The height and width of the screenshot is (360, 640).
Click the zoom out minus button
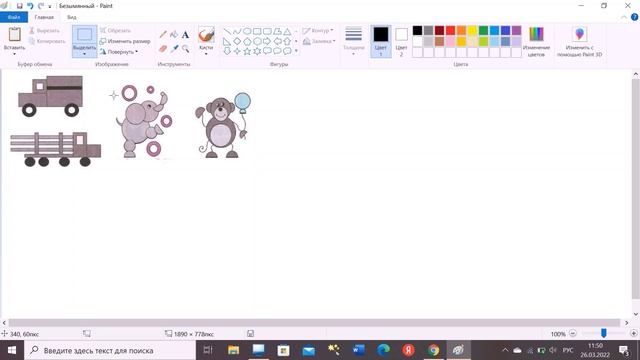coord(573,333)
